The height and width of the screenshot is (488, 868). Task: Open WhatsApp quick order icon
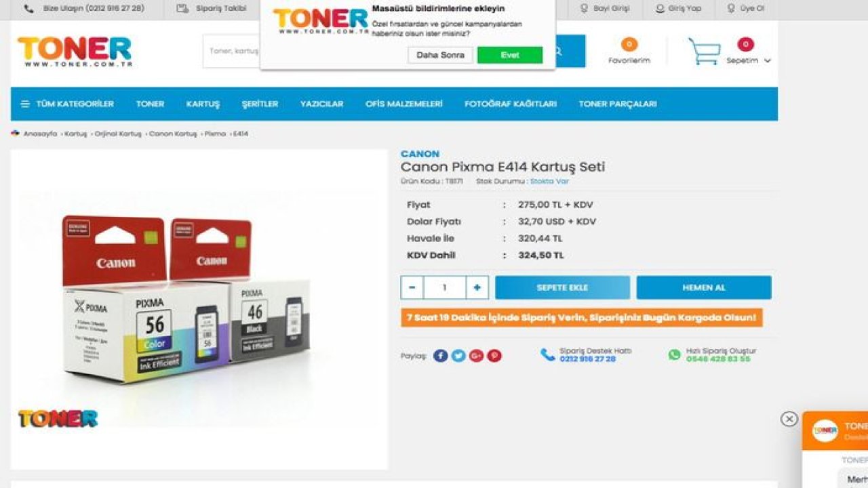674,354
